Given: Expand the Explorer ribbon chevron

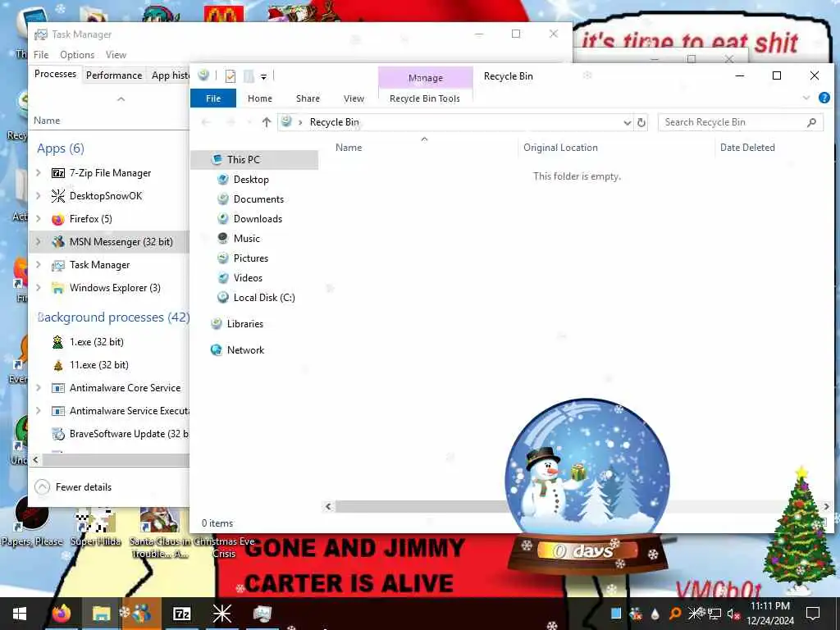Looking at the screenshot, I should (x=806, y=98).
